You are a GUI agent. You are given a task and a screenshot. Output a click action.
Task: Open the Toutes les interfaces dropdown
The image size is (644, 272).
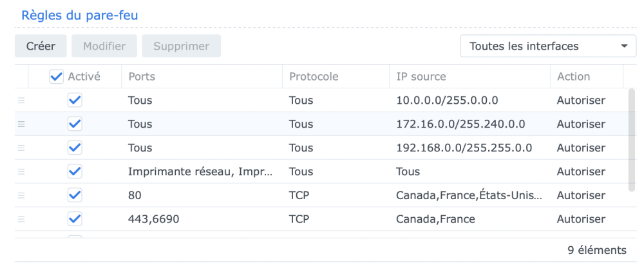click(548, 46)
